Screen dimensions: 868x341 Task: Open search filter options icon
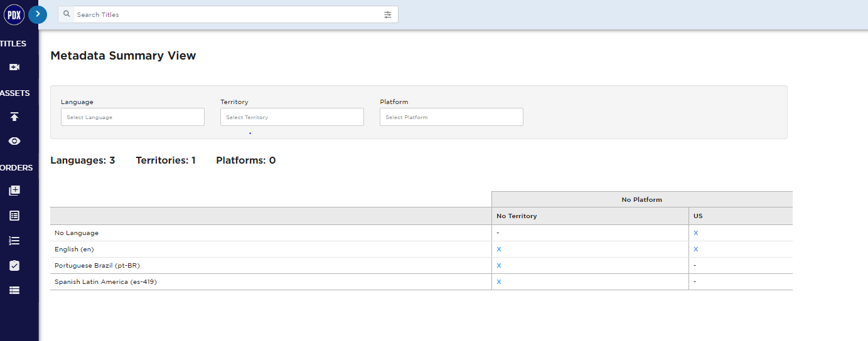point(388,14)
